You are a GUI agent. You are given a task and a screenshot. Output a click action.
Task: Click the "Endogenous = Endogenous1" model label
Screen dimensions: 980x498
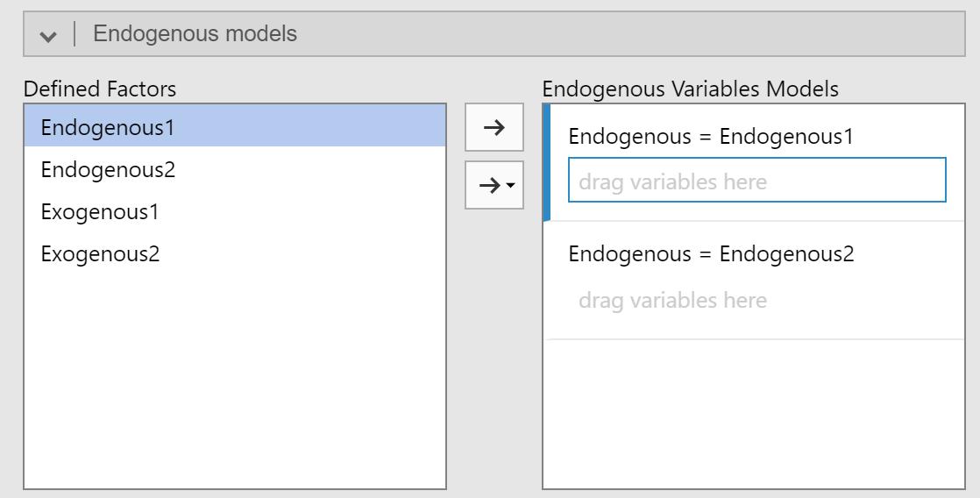pos(710,137)
